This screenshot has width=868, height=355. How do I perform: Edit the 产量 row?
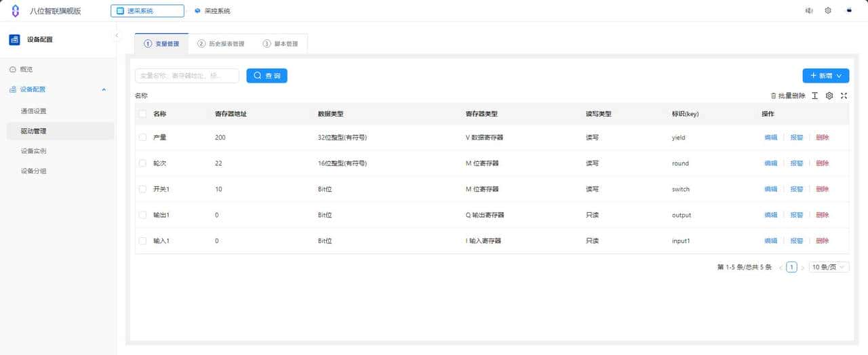(x=771, y=138)
